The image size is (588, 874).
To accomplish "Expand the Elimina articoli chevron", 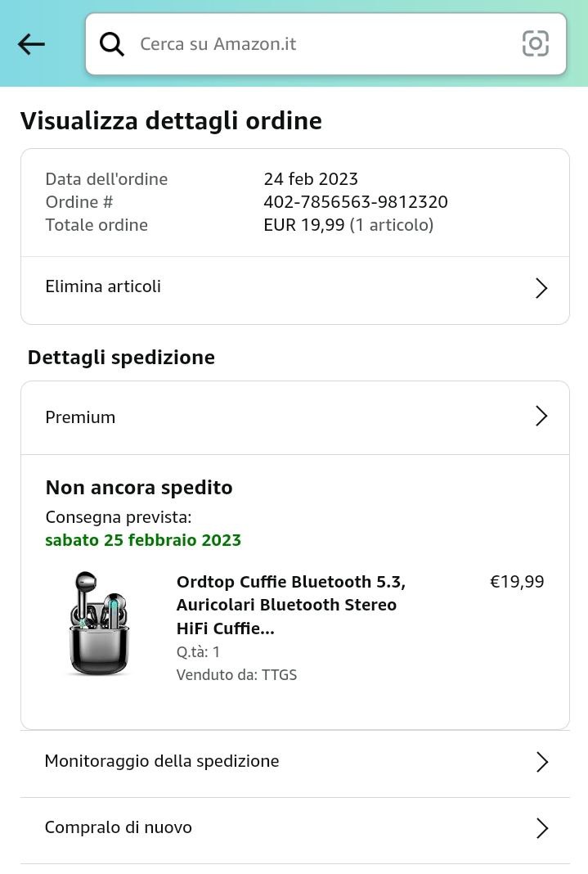I will (541, 288).
